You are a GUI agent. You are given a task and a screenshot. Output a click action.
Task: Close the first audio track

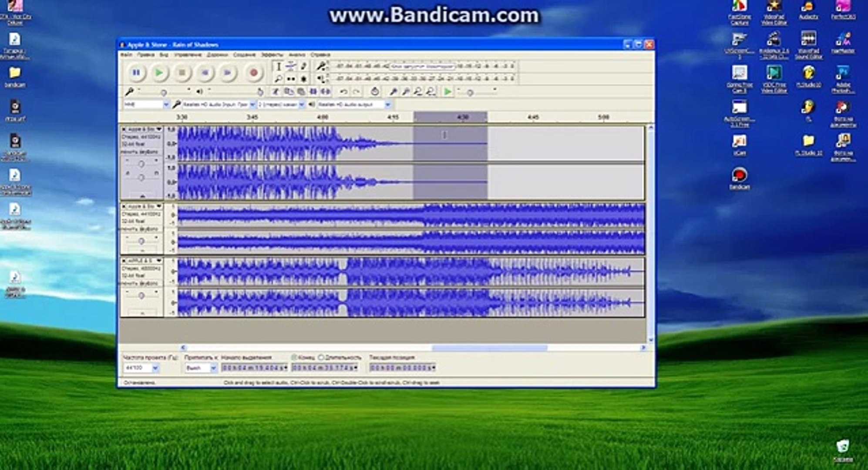[x=124, y=129]
